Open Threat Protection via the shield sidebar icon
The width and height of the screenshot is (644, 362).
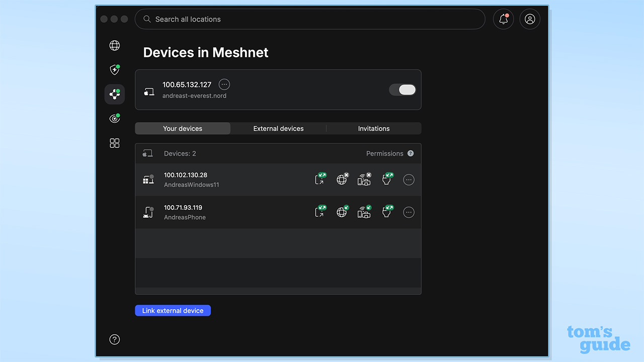click(114, 69)
